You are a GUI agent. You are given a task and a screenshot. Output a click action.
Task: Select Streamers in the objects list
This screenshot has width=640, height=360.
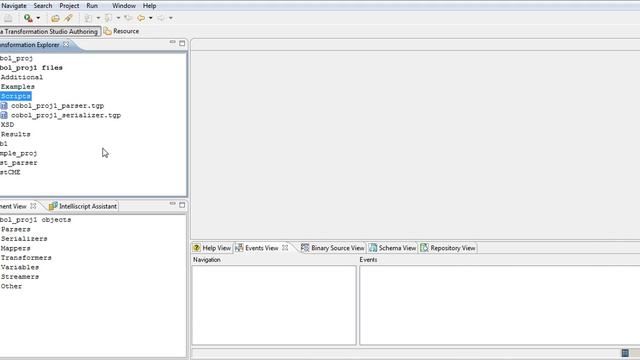tap(20, 277)
